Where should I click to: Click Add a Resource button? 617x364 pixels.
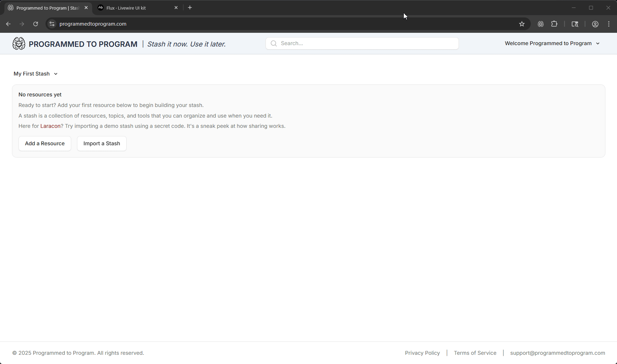click(45, 144)
